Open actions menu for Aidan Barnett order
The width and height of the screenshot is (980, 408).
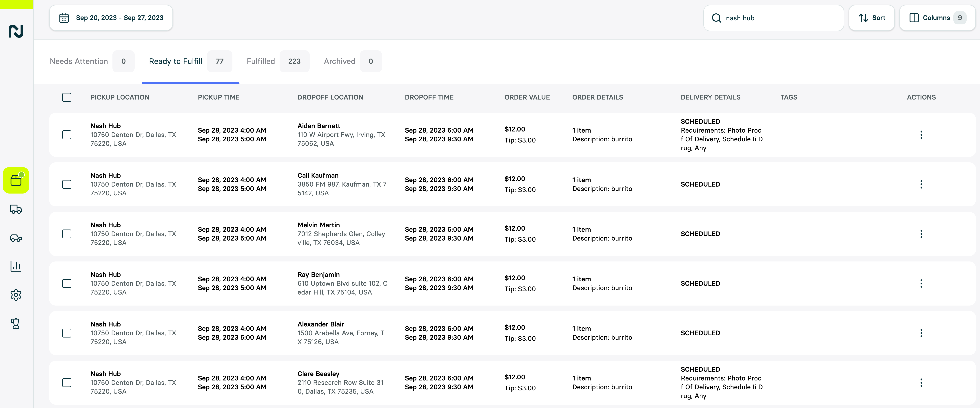coord(921,134)
